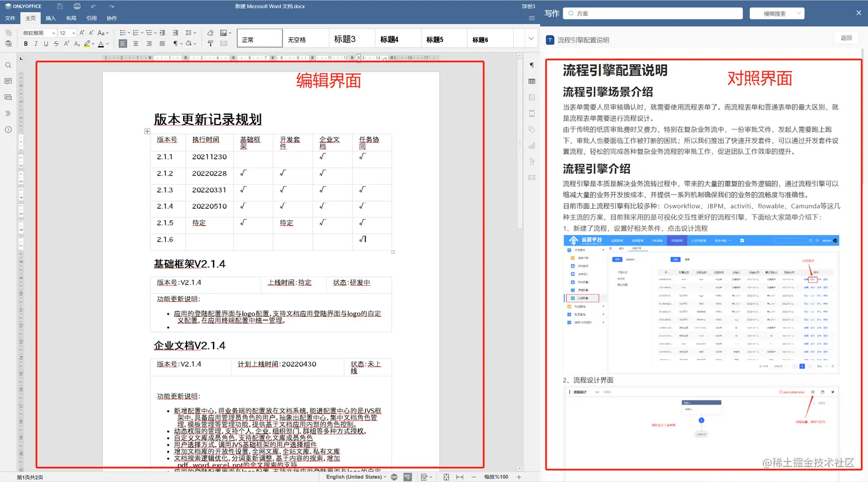868x482 pixels.
Task: Open the English (United States) language dropdown
Action: 356,477
